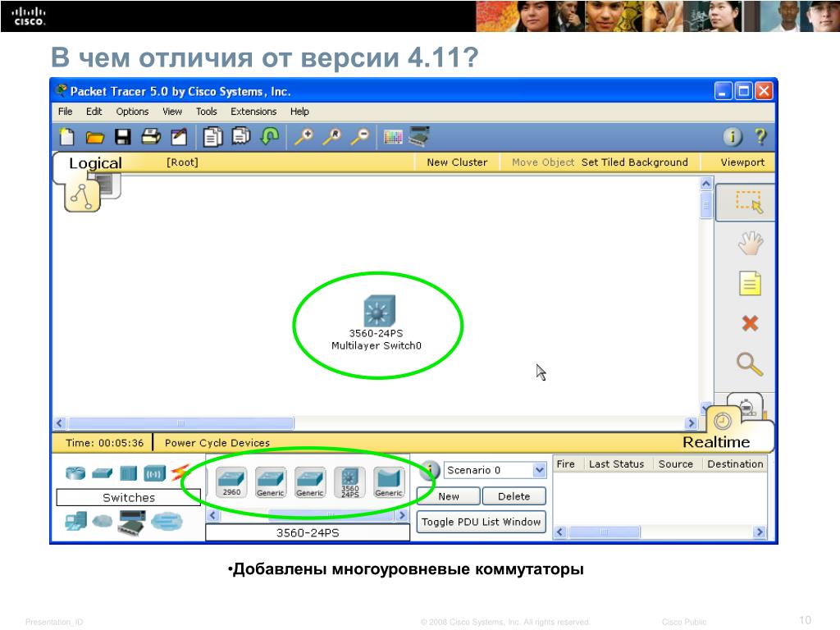Choose the red X Delete tool
840x630 pixels.
750,323
